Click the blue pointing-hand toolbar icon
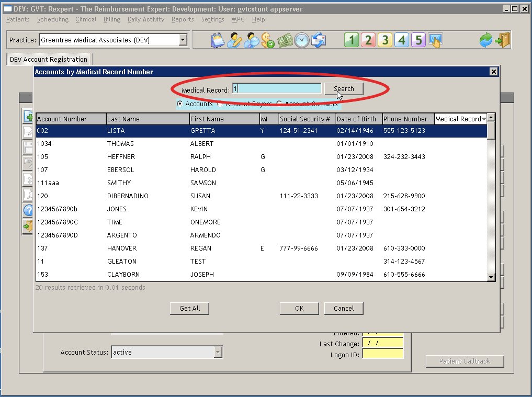 click(436, 40)
